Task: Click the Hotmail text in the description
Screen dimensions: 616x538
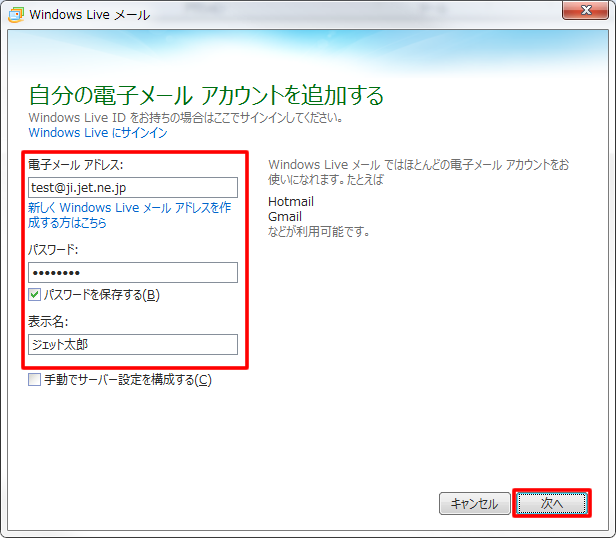Action: 291,202
